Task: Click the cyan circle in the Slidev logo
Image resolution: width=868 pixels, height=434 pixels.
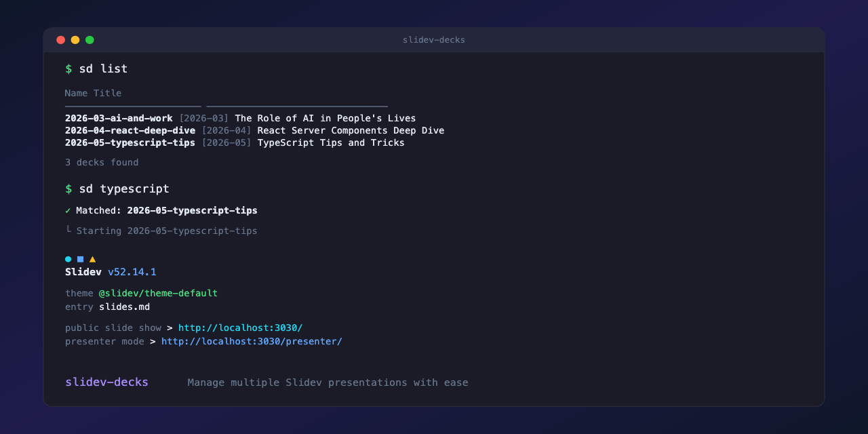Action: [68, 259]
